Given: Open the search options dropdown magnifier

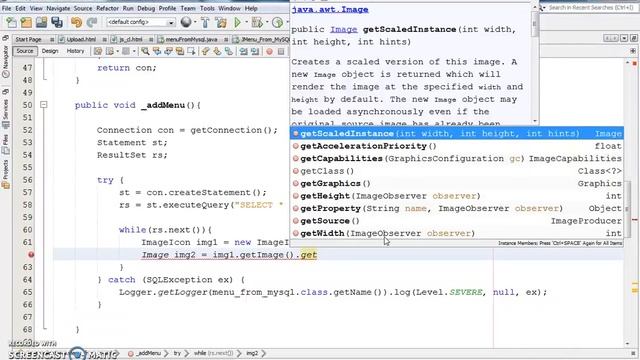Looking at the screenshot, I should (x=542, y=8).
